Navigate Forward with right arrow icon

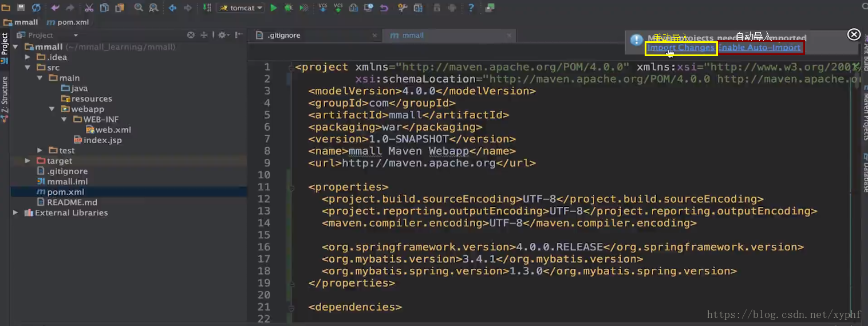188,8
